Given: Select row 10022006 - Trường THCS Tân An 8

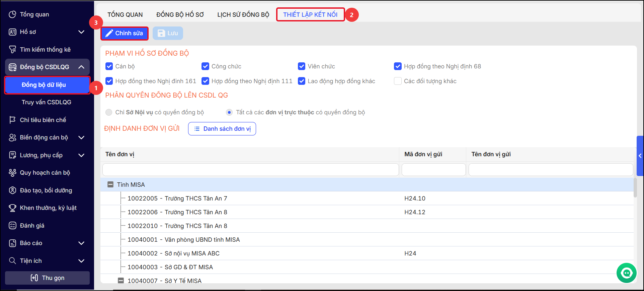Looking at the screenshot, I should click(x=367, y=212).
